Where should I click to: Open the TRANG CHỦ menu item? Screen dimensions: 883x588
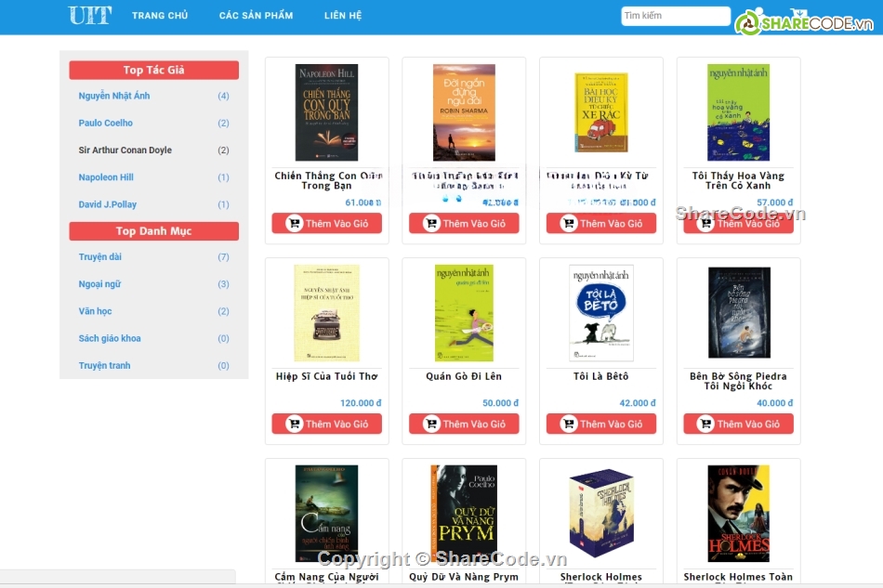[160, 16]
